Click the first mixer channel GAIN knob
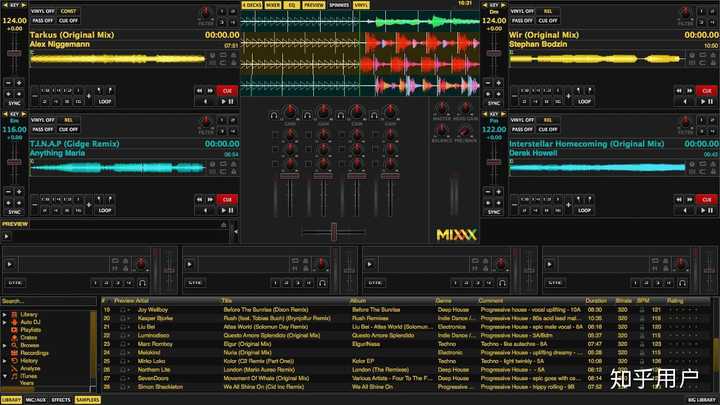This screenshot has width=720, height=405. 290,112
